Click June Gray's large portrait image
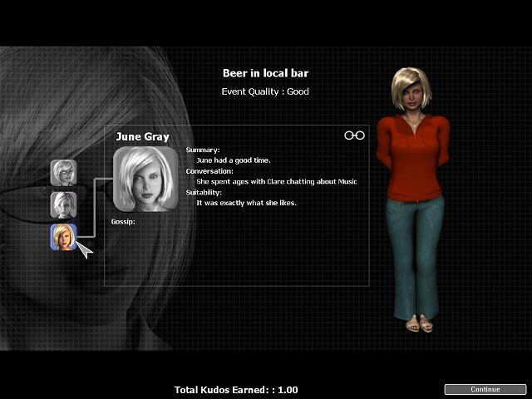 [x=145, y=179]
